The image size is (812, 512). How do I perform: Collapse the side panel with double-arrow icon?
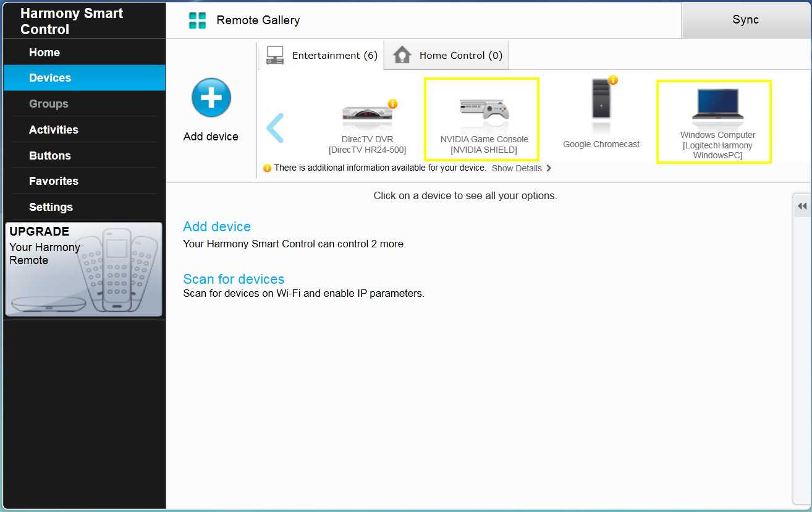pyautogui.click(x=802, y=206)
